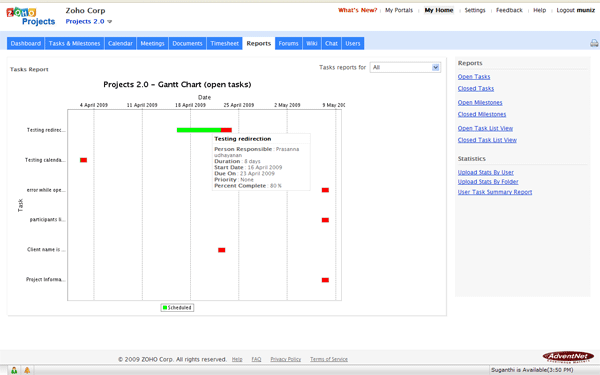Click the orange bell icon in status bar
This screenshot has height=375, width=600.
(x=27, y=370)
